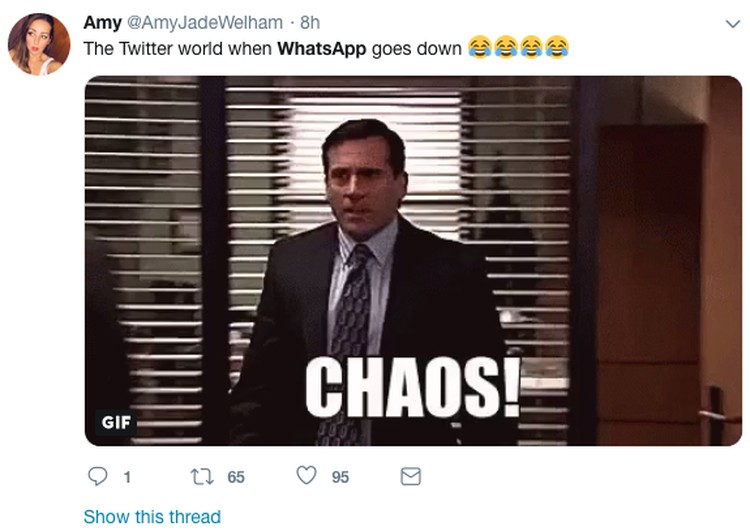Click the GIF badge on the media
This screenshot has height=531, width=750.
coord(116,422)
